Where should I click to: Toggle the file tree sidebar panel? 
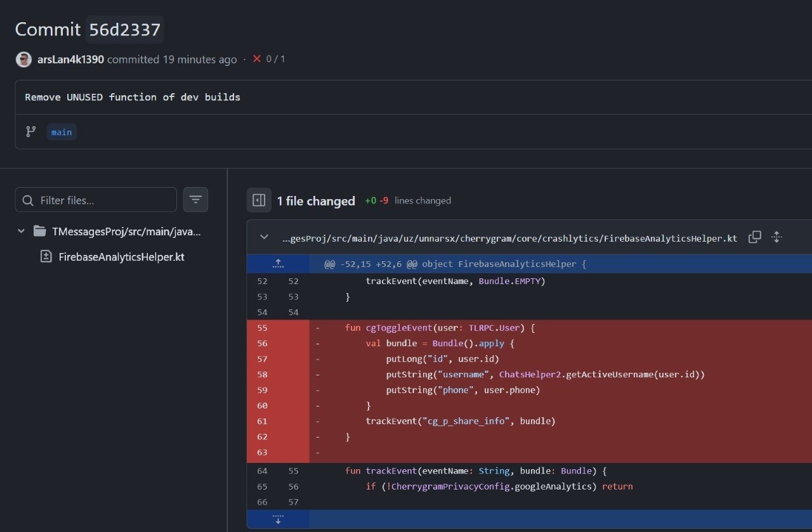pyautogui.click(x=259, y=200)
